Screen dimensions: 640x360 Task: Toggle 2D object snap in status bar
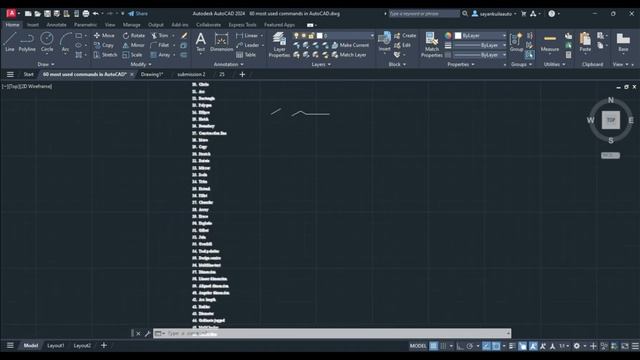pyautogui.click(x=496, y=346)
